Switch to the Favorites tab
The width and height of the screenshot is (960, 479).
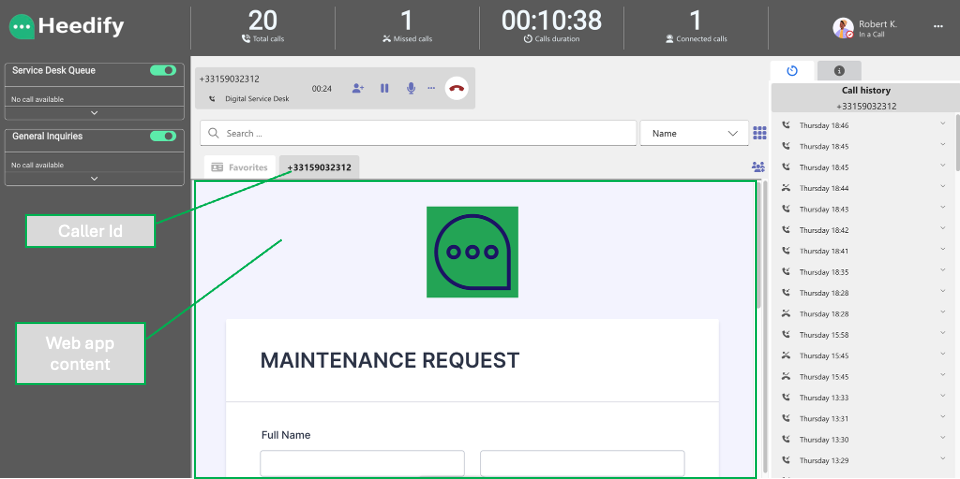tap(240, 167)
